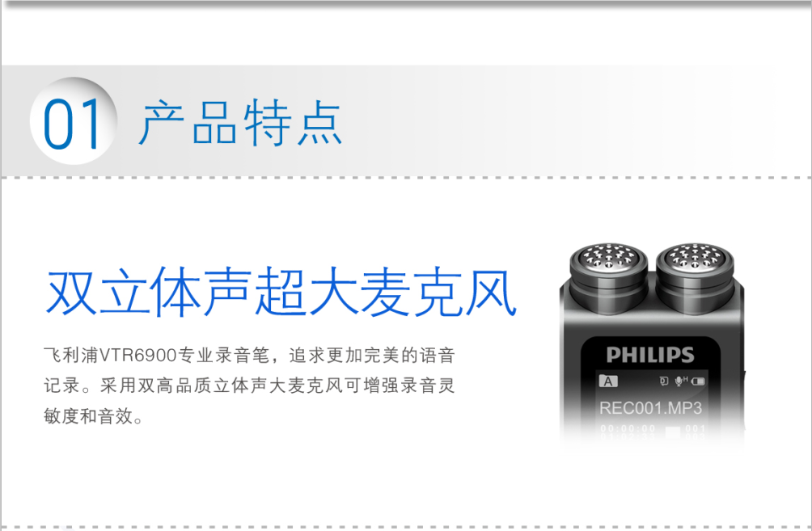
Task: Click the dashed divider line below the header
Action: click(406, 178)
